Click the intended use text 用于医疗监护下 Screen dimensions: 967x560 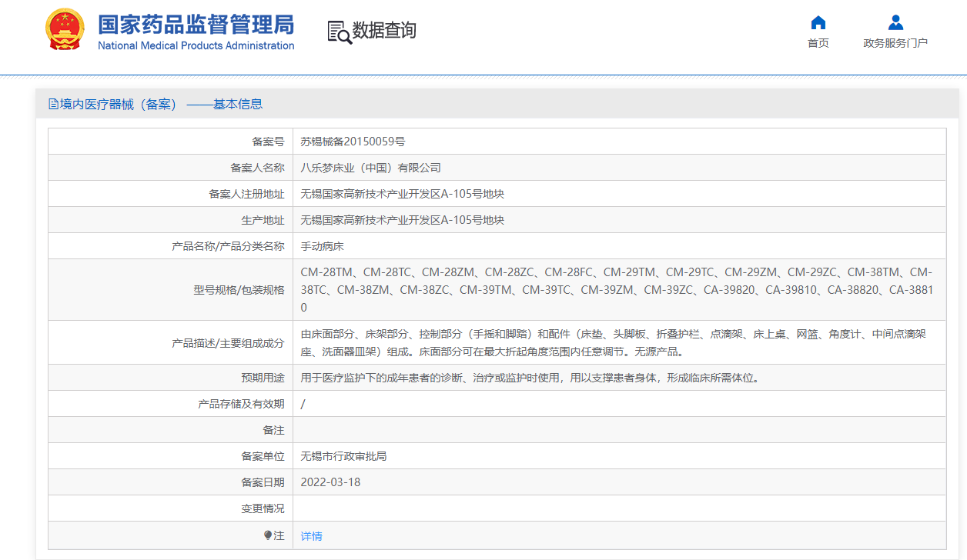click(x=530, y=378)
